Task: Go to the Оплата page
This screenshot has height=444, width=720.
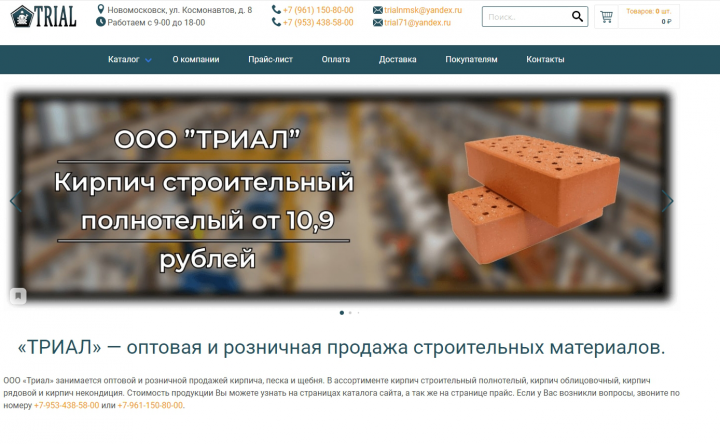Action: click(x=336, y=59)
